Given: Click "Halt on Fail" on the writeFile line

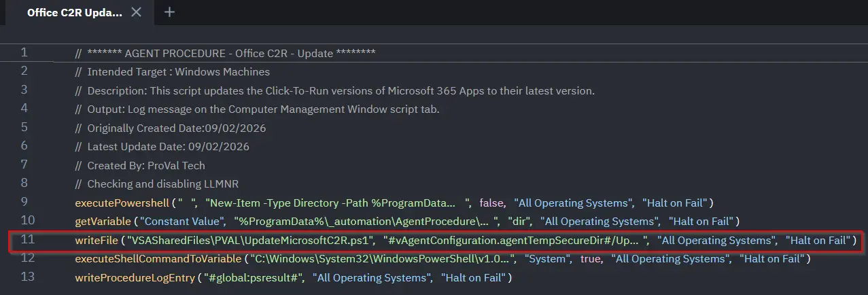Looking at the screenshot, I should (818, 241).
